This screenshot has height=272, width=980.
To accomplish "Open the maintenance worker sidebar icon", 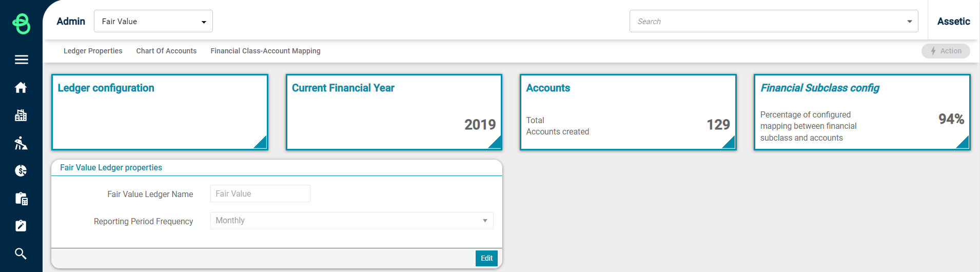I will coord(21,143).
